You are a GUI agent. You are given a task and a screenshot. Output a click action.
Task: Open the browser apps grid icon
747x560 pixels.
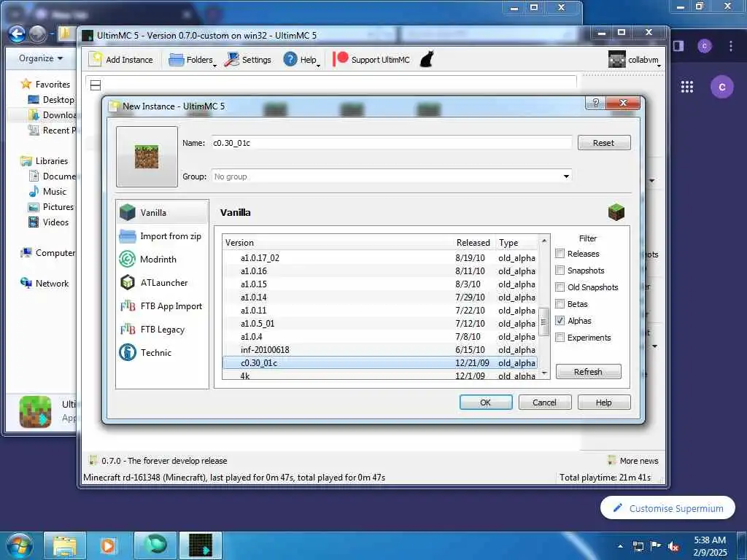tap(687, 87)
